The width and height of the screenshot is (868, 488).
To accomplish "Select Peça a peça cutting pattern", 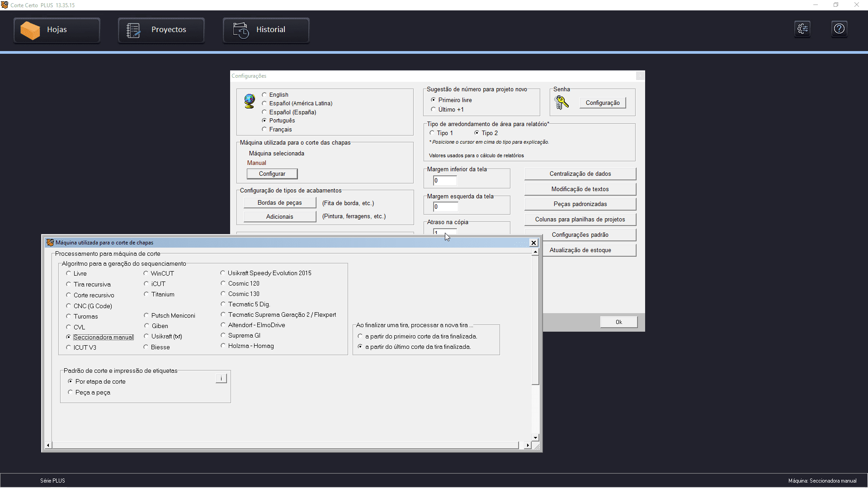I will (x=70, y=392).
